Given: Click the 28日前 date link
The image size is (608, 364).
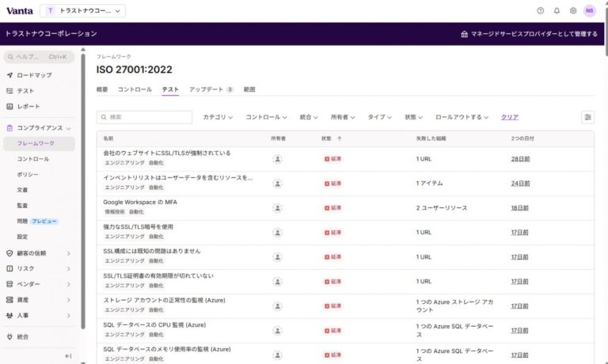Looking at the screenshot, I should (x=520, y=159).
